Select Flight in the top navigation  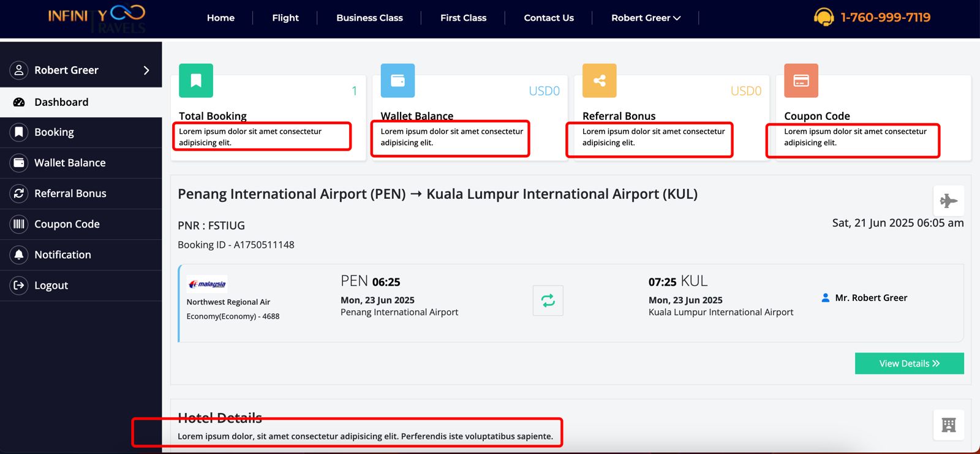285,18
